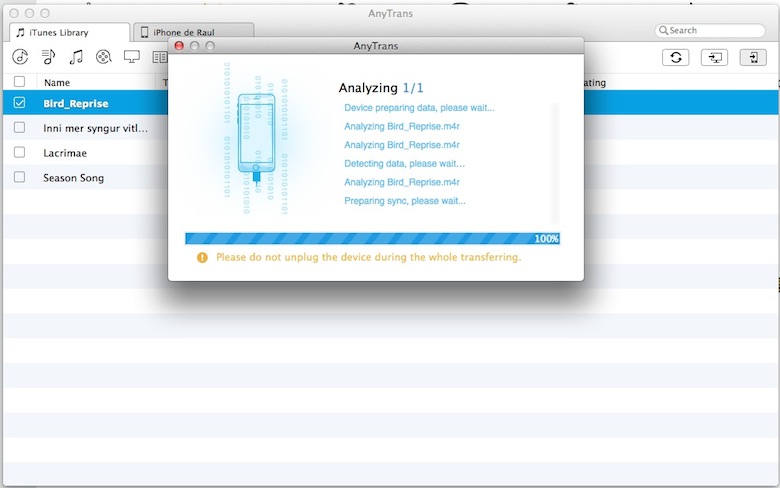Click the iPhone illustration in dialog
780x488 pixels.
(256, 138)
